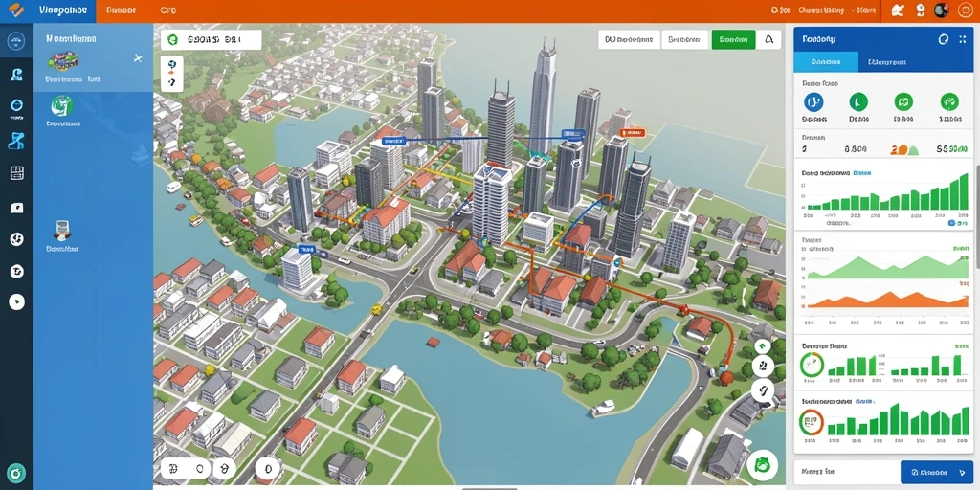The image size is (980, 490).
Task: Click the blue button at right panel bottom
Action: pyautogui.click(x=937, y=473)
